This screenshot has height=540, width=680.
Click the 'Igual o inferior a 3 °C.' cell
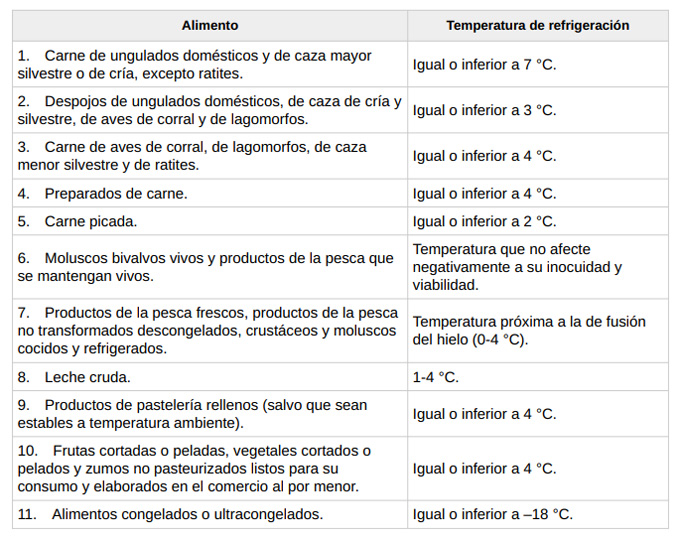484,110
